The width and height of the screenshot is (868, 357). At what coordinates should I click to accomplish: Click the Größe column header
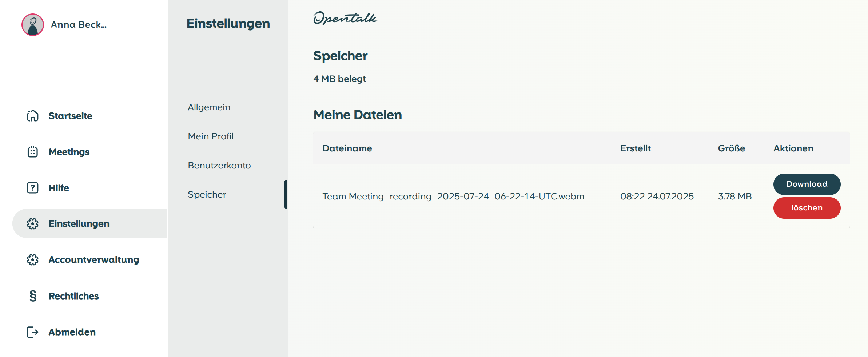[731, 148]
